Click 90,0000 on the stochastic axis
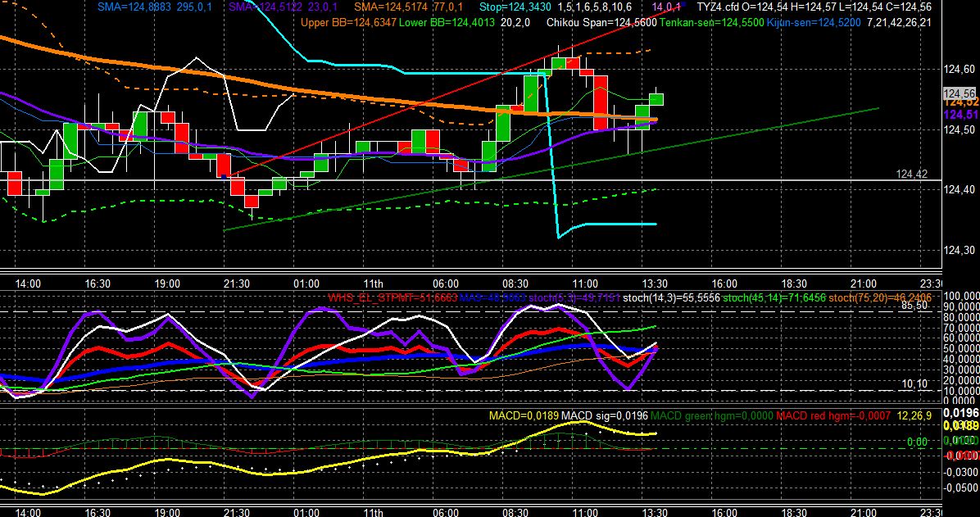 (960, 307)
